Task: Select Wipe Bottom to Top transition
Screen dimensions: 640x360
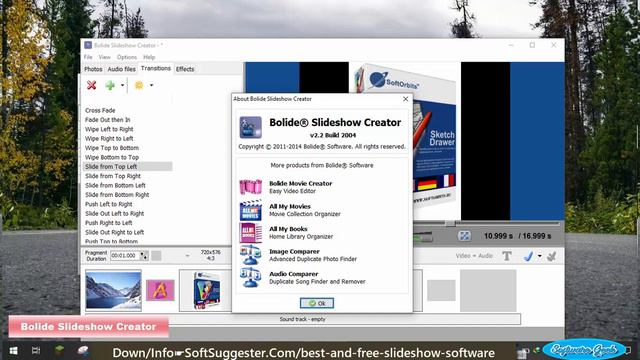Action: coord(112,157)
